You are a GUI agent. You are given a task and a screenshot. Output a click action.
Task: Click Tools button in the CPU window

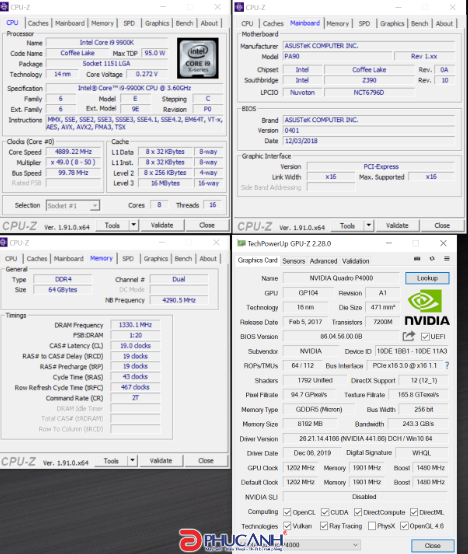[x=112, y=225]
